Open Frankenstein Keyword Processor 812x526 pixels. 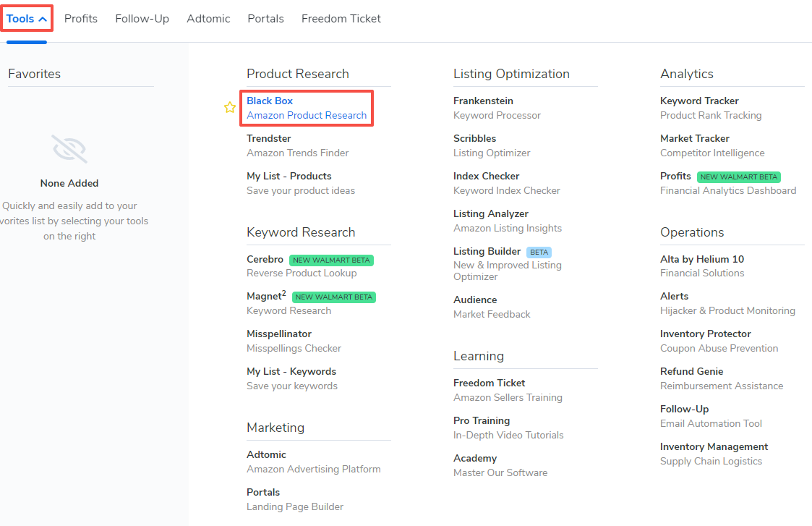tap(497, 108)
